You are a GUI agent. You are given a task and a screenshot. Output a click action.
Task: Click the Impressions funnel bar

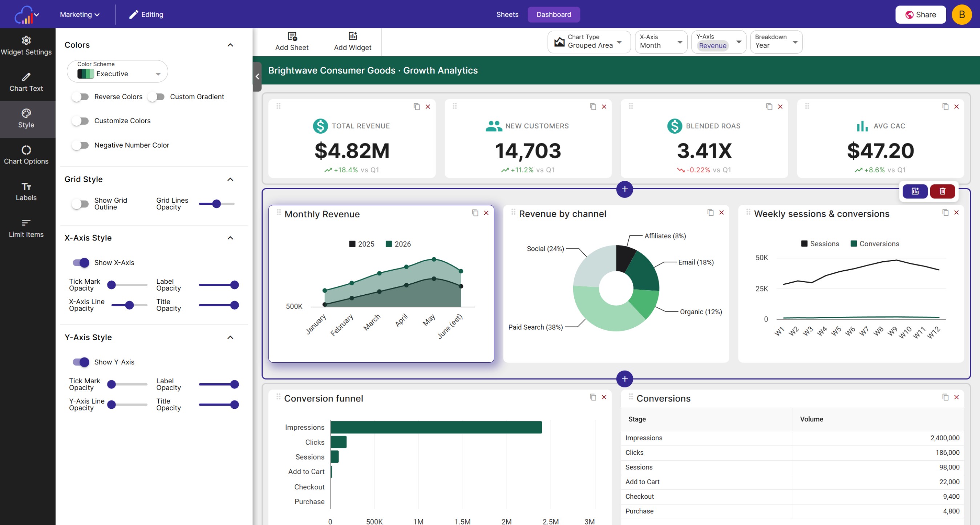pyautogui.click(x=436, y=427)
